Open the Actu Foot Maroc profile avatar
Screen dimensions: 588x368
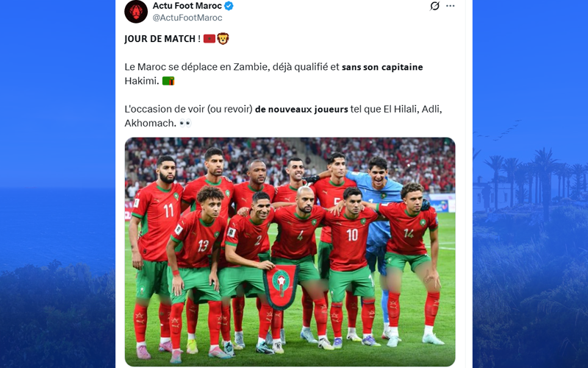(136, 11)
